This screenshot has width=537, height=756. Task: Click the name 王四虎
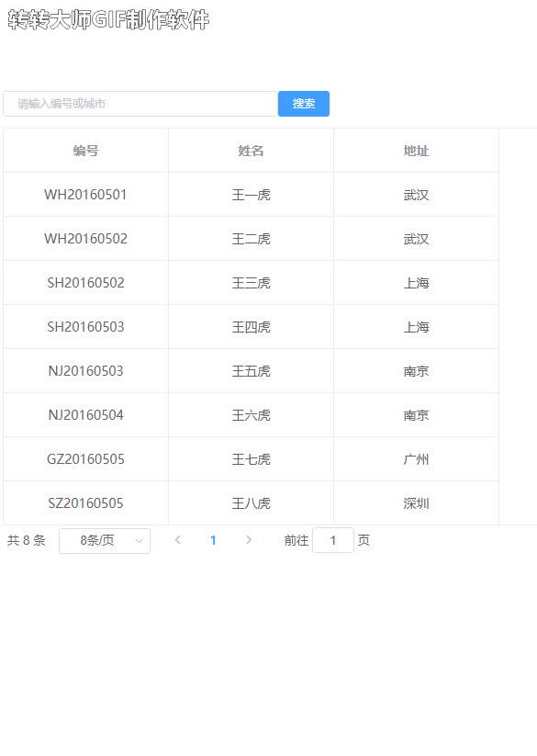pos(251,327)
